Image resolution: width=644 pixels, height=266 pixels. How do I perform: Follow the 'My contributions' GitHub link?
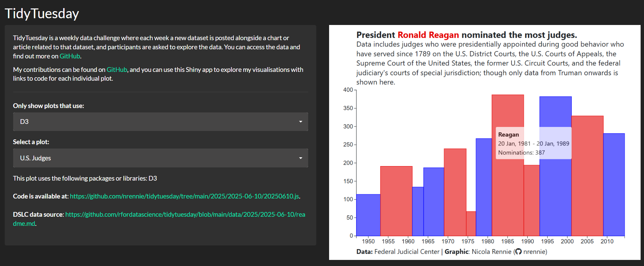point(117,70)
